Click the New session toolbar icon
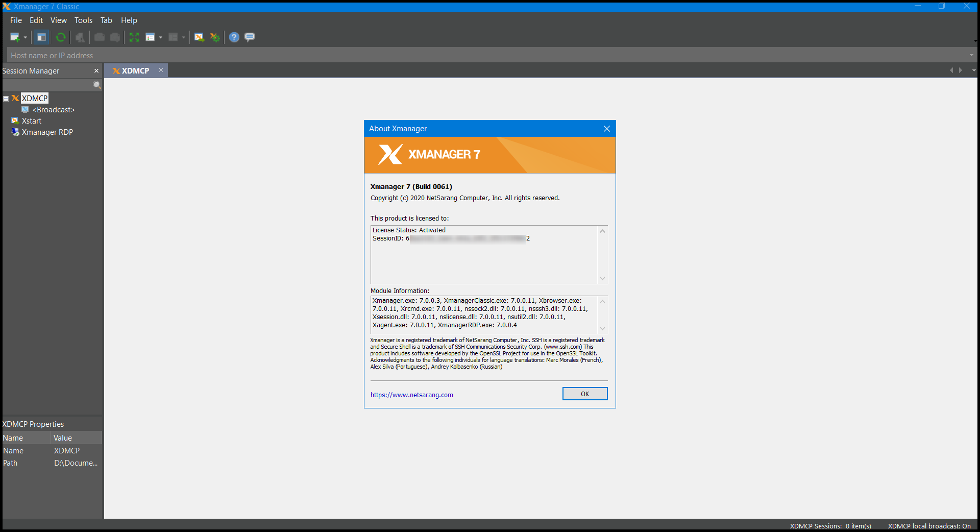The width and height of the screenshot is (980, 532). [x=15, y=37]
